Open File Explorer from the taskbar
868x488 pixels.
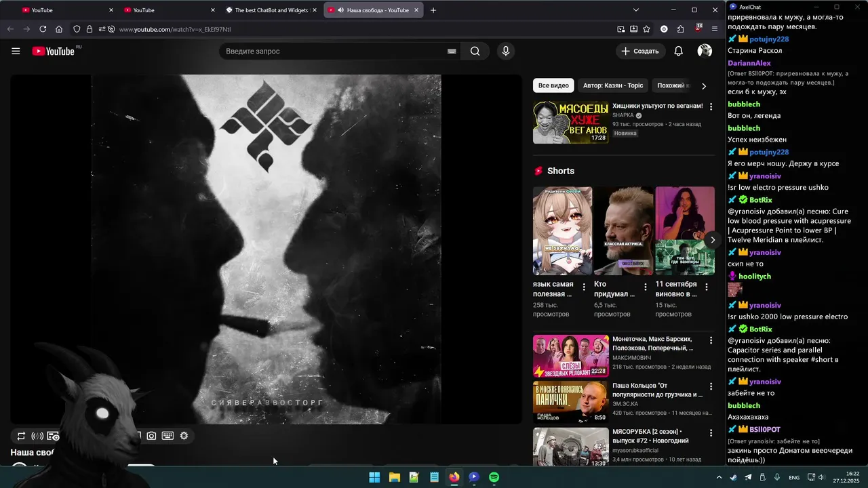394,477
